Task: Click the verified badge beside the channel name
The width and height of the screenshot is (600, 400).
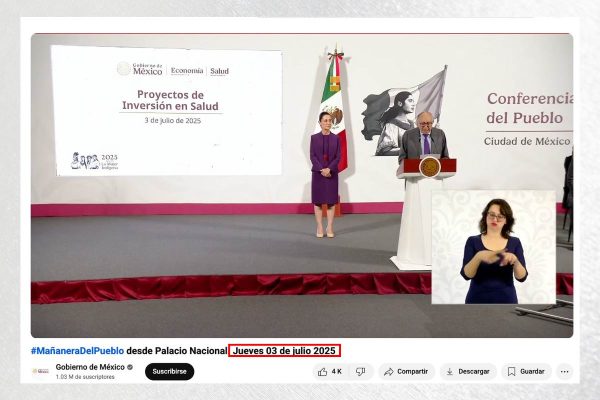Action: coord(130,367)
